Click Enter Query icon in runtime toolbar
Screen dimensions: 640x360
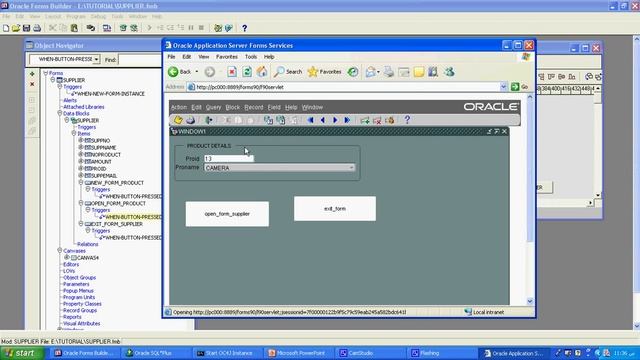point(268,120)
